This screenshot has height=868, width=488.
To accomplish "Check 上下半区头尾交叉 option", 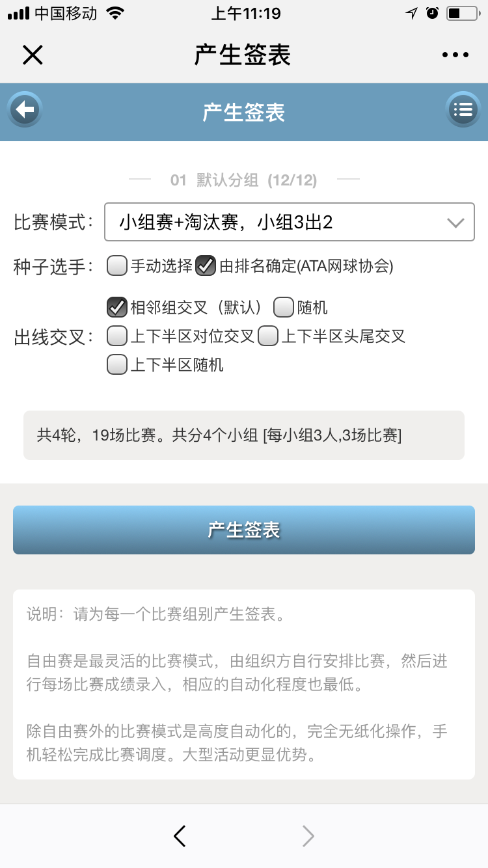I will pyautogui.click(x=268, y=336).
